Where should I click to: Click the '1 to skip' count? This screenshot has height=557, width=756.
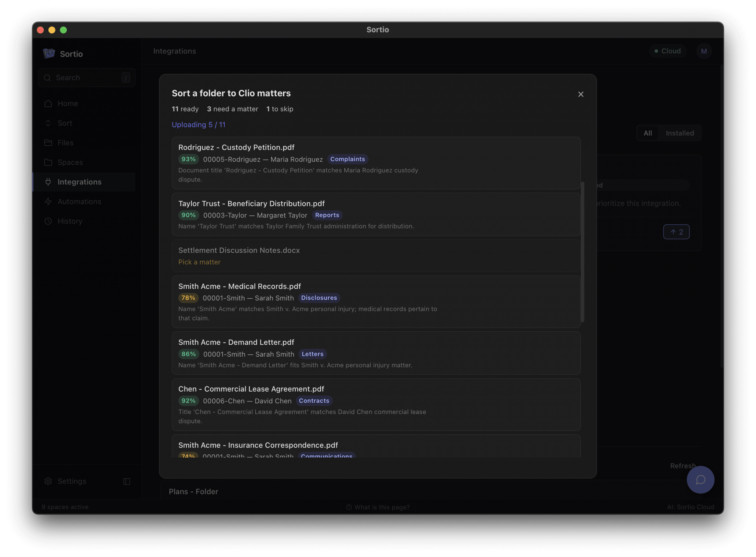pyautogui.click(x=280, y=109)
